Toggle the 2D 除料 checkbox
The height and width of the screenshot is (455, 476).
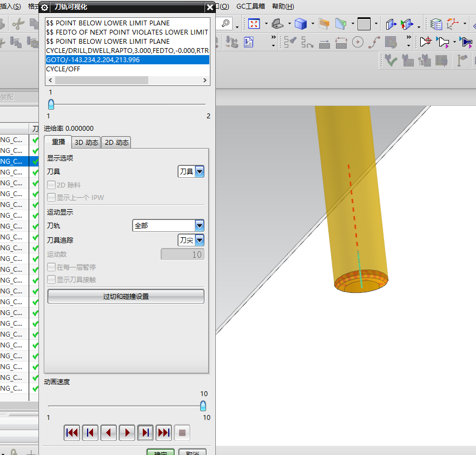51,185
